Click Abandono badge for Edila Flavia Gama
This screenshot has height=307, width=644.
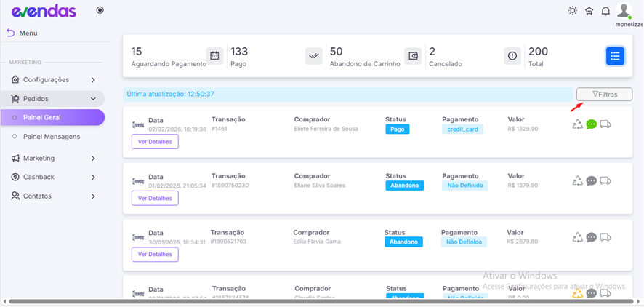coord(403,242)
